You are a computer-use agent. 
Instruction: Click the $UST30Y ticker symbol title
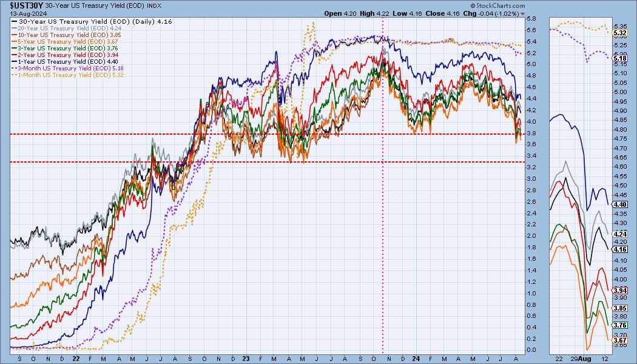pyautogui.click(x=27, y=5)
